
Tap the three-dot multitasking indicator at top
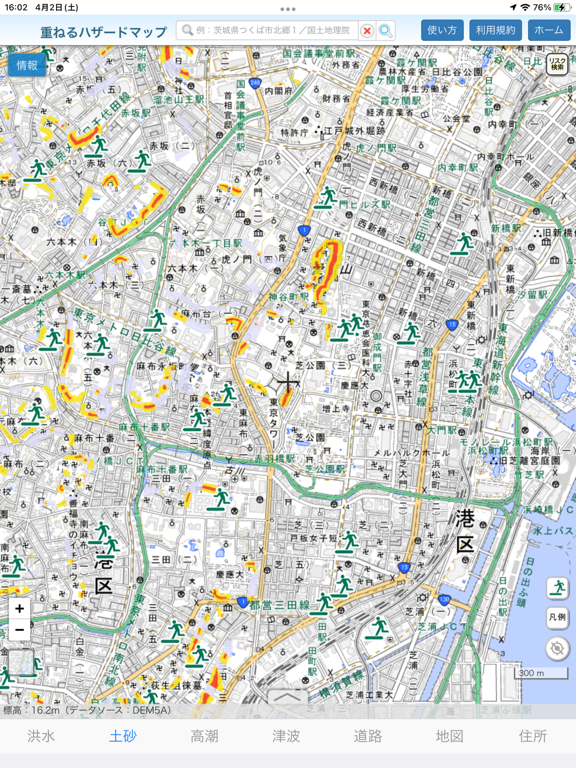point(288,9)
